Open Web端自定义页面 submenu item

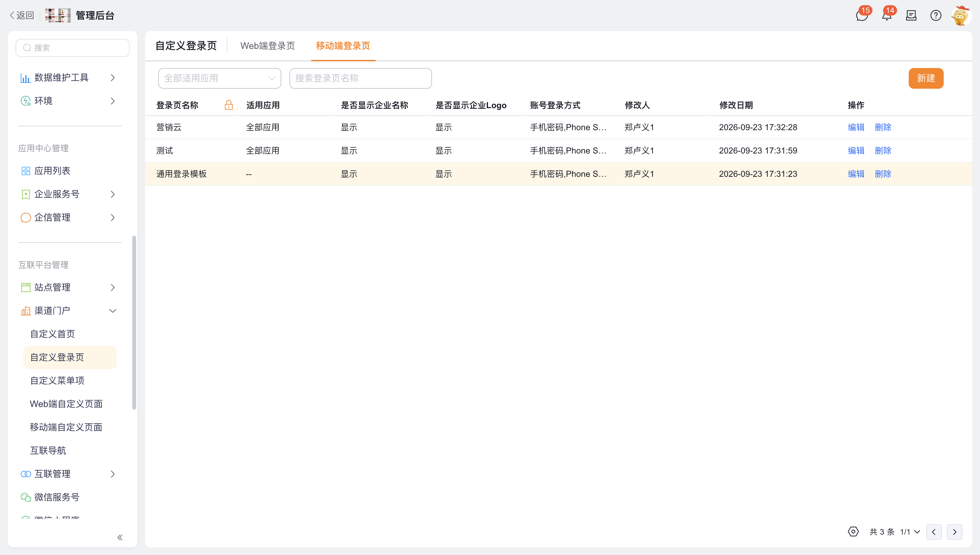66,404
